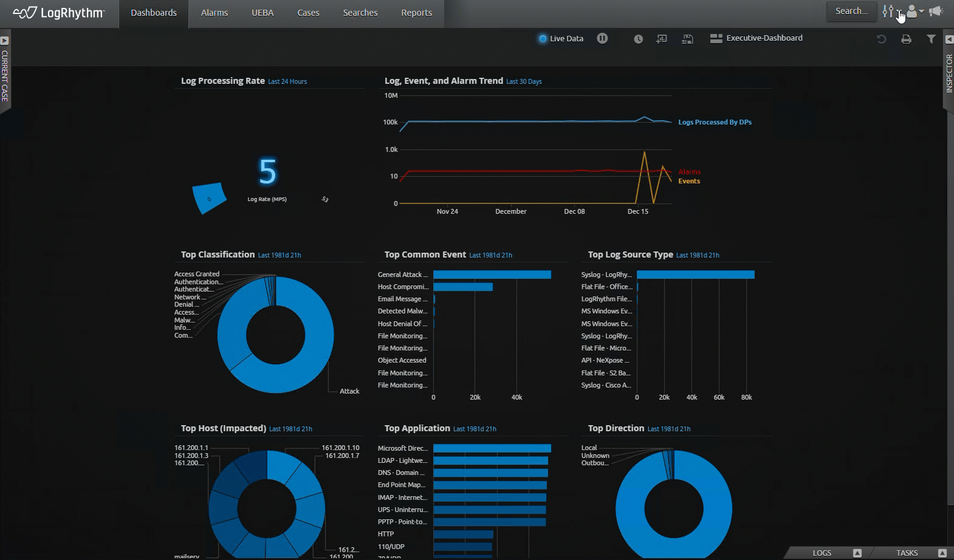
Task: Print the dashboard using printer icon
Action: point(906,39)
